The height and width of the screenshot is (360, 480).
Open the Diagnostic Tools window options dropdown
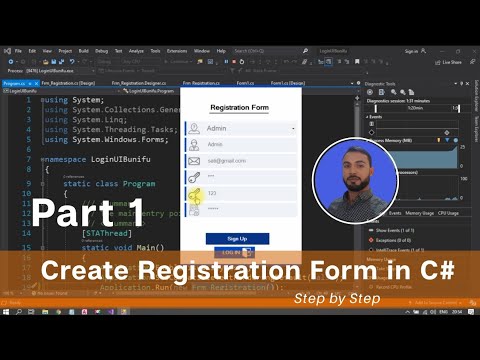point(456,83)
